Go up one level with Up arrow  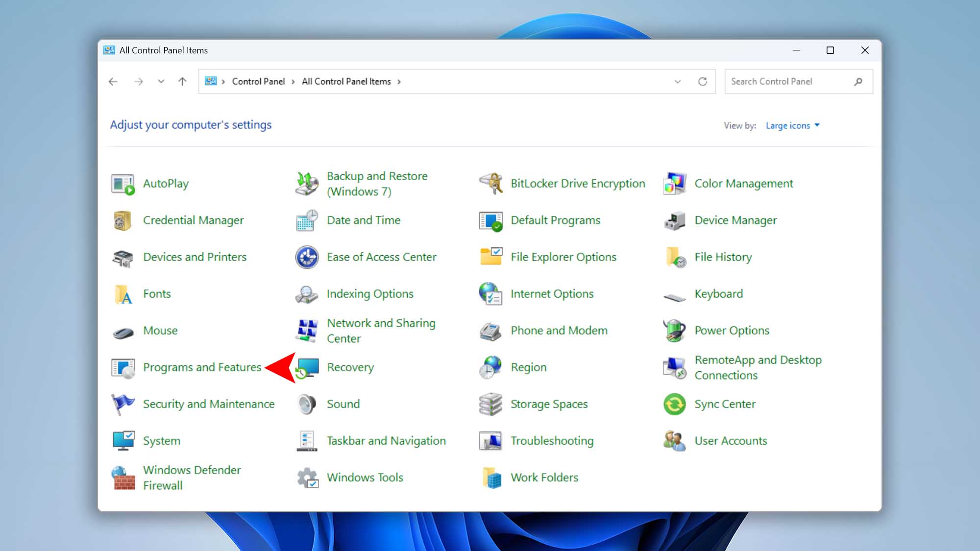point(182,82)
